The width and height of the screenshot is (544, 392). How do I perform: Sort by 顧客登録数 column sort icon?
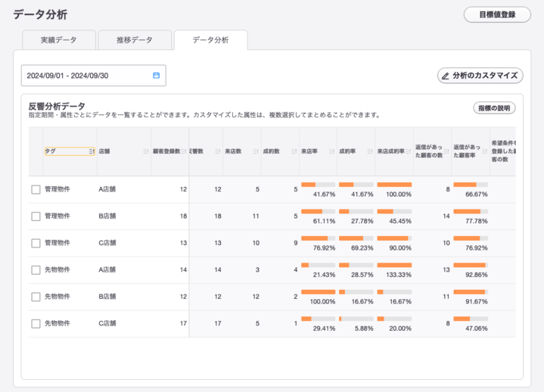point(184,151)
